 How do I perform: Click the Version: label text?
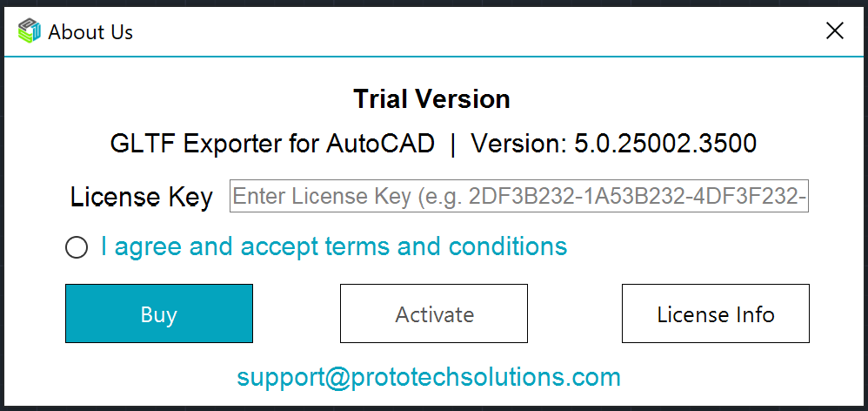click(518, 143)
